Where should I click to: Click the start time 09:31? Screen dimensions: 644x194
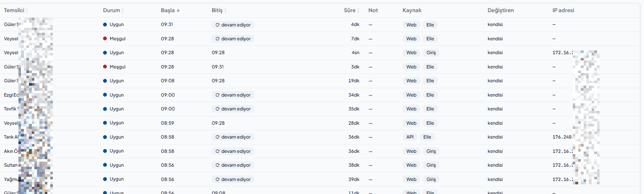tap(167, 24)
